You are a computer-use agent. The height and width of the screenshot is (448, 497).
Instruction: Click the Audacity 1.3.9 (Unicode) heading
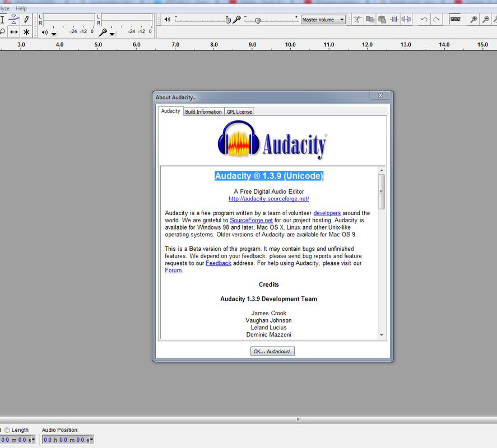[x=269, y=176]
